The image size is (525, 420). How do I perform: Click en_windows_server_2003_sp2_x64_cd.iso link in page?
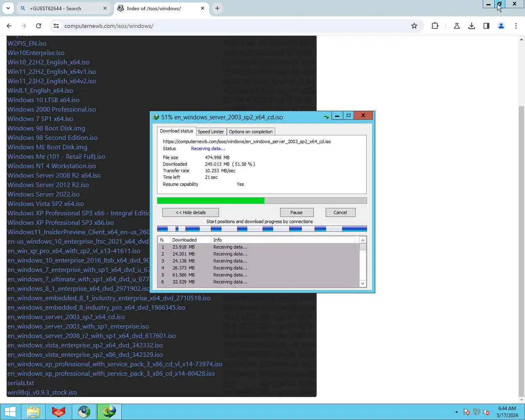click(x=66, y=317)
